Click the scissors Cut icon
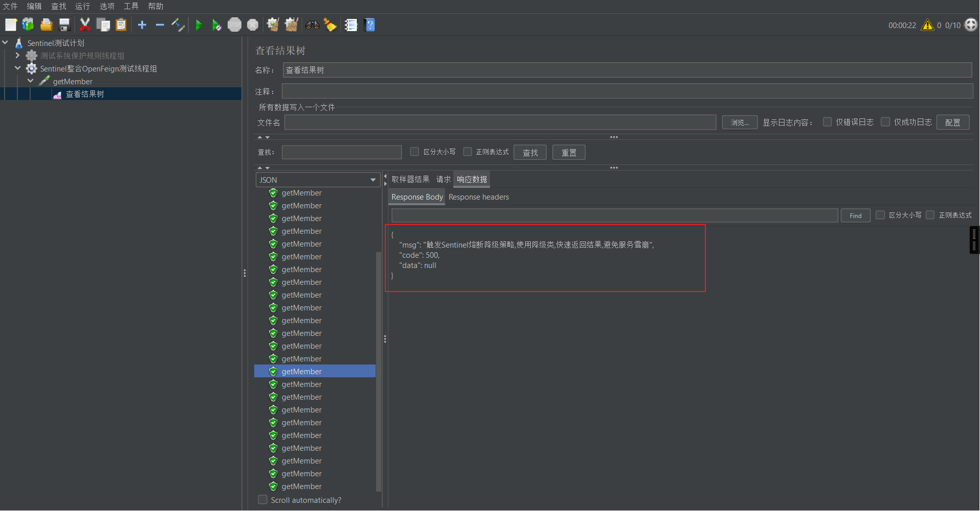Image resolution: width=980 pixels, height=511 pixels. point(85,25)
